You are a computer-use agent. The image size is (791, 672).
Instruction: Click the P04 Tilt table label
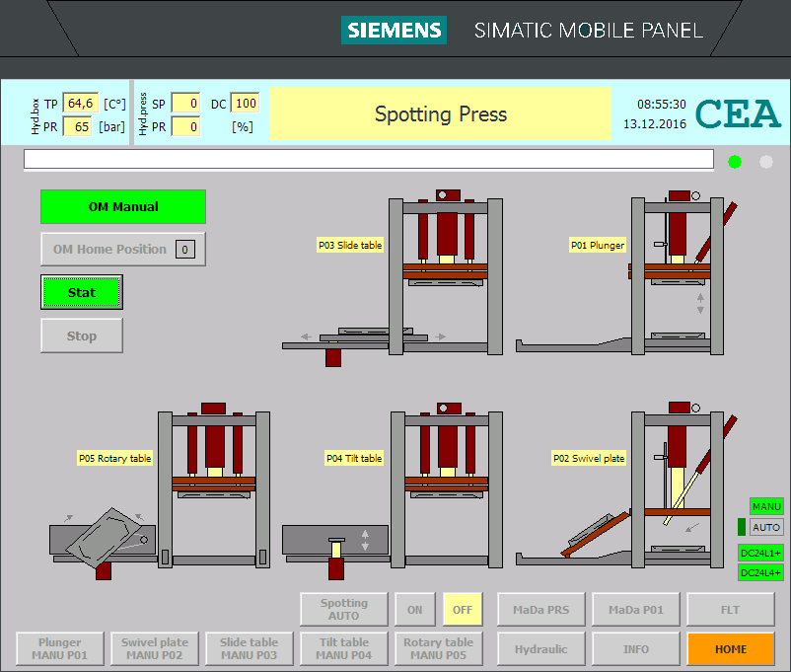354,458
